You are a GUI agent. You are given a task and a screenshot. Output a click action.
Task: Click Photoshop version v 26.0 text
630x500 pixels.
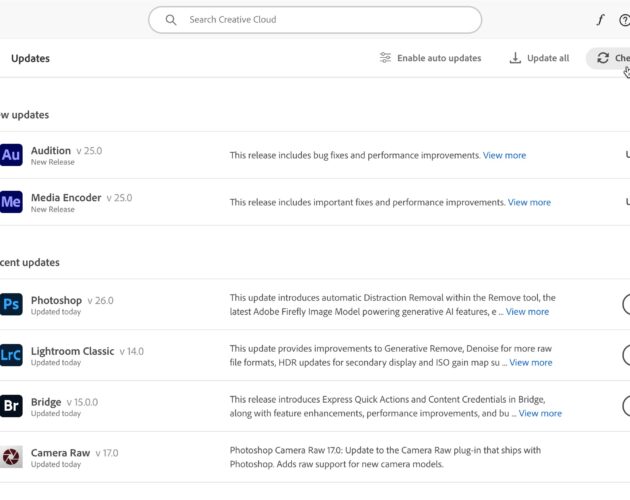click(100, 301)
